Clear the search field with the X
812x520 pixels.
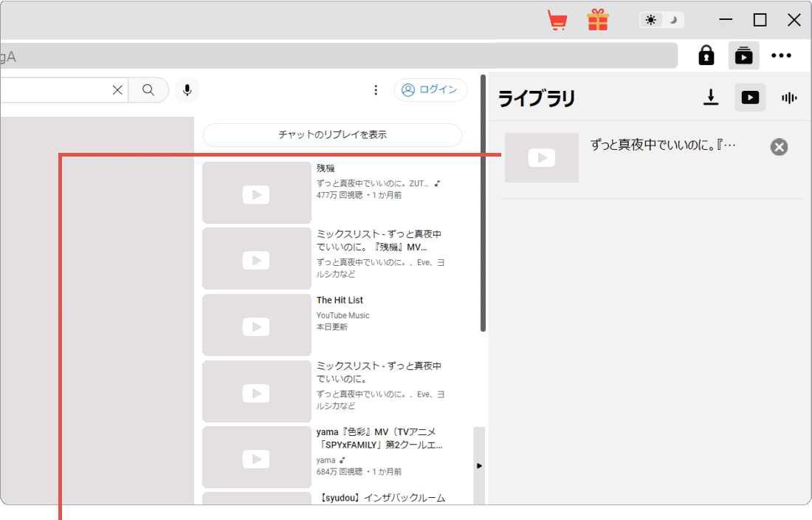pos(117,89)
